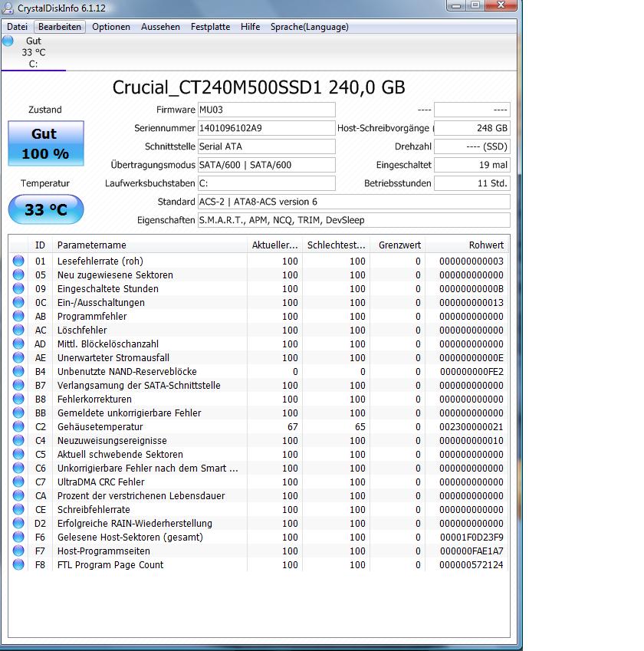Screen dimensions: 644x651
Task: Click status orb for Mittl. Blöckelöschanzahl
Action: [x=18, y=344]
